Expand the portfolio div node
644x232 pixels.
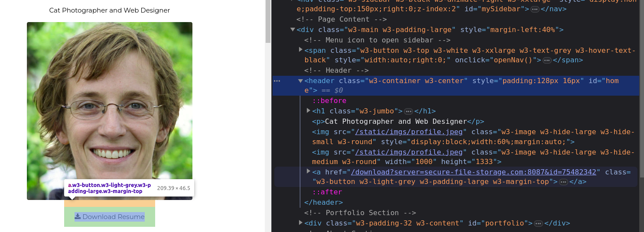click(300, 223)
